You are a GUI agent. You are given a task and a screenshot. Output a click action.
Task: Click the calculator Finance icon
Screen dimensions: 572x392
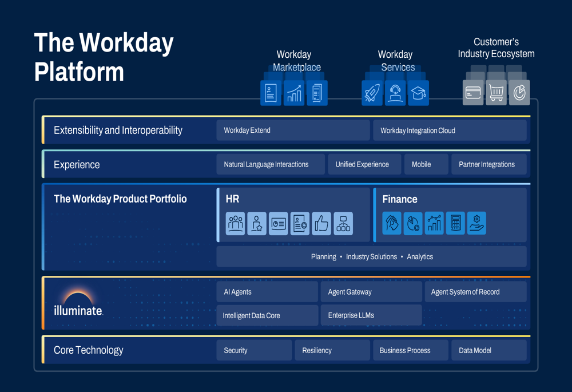click(455, 223)
